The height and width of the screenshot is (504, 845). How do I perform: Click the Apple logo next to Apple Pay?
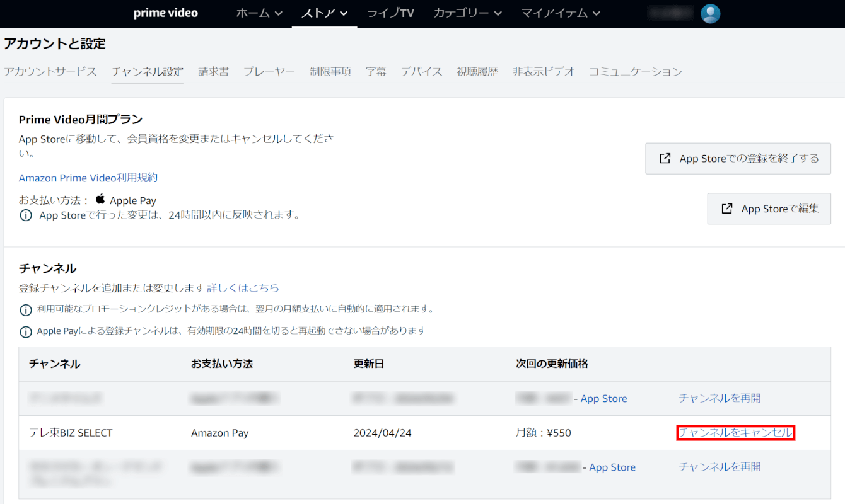pyautogui.click(x=101, y=200)
